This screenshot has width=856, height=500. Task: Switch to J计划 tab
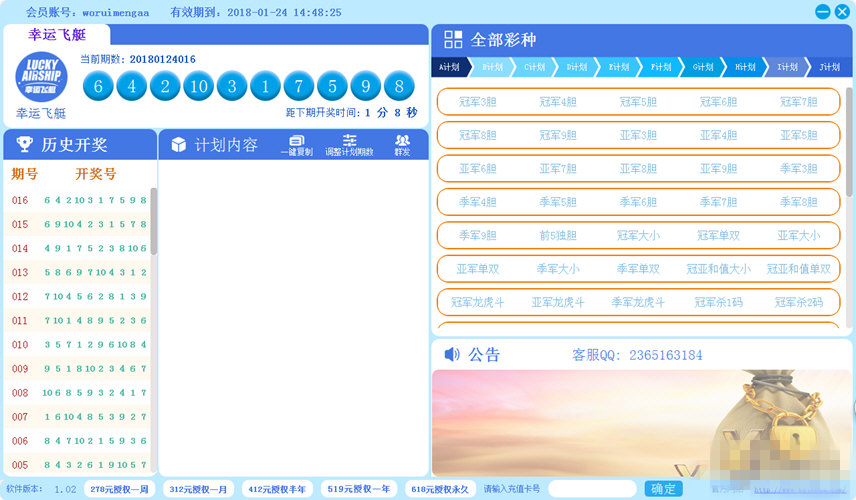[829, 67]
